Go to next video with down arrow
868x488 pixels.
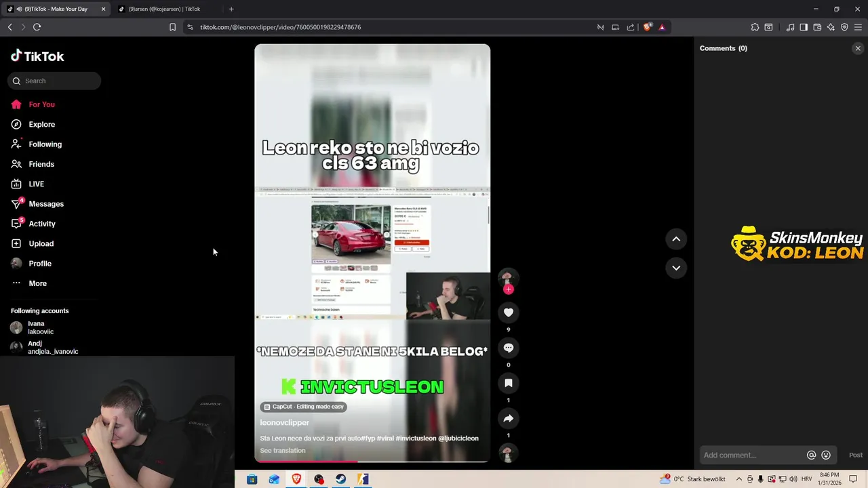(676, 268)
